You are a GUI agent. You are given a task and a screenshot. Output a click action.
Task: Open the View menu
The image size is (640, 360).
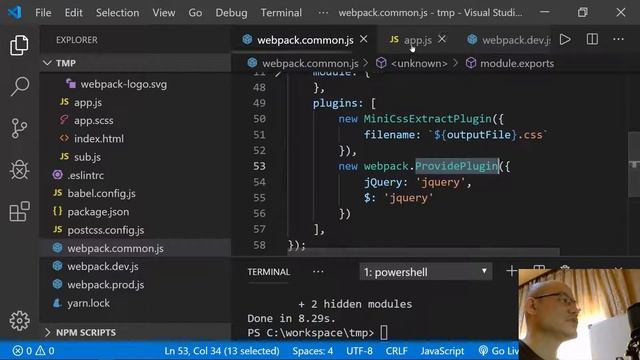coord(164,13)
